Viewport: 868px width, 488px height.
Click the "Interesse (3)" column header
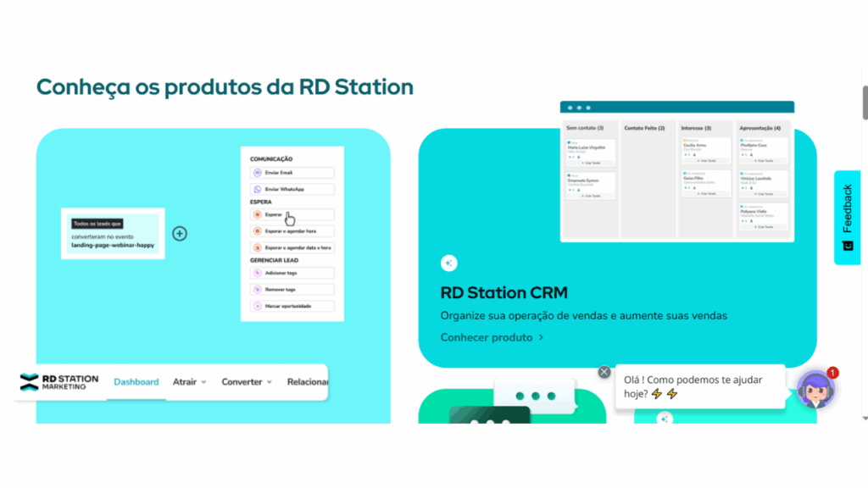(696, 128)
